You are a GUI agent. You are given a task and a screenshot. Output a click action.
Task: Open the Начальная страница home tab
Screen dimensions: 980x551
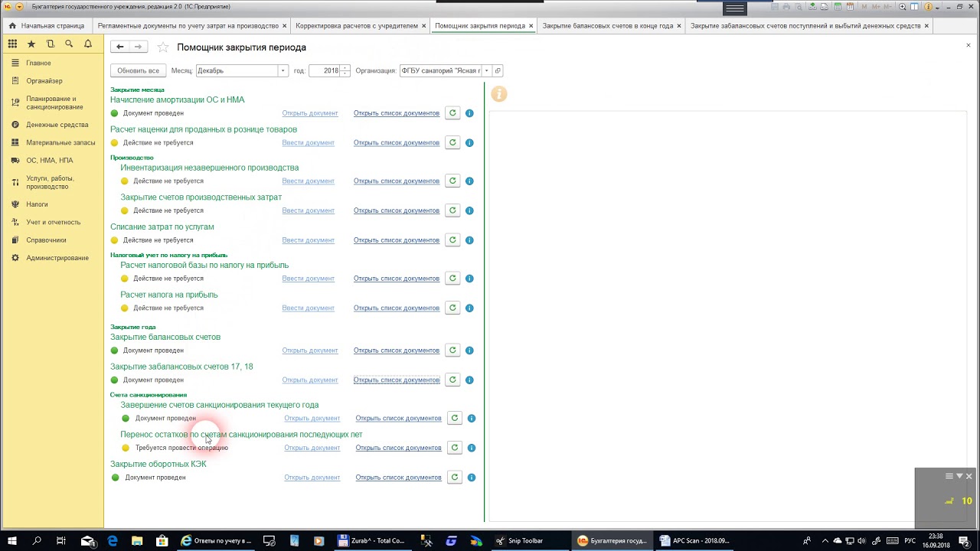pyautogui.click(x=47, y=26)
